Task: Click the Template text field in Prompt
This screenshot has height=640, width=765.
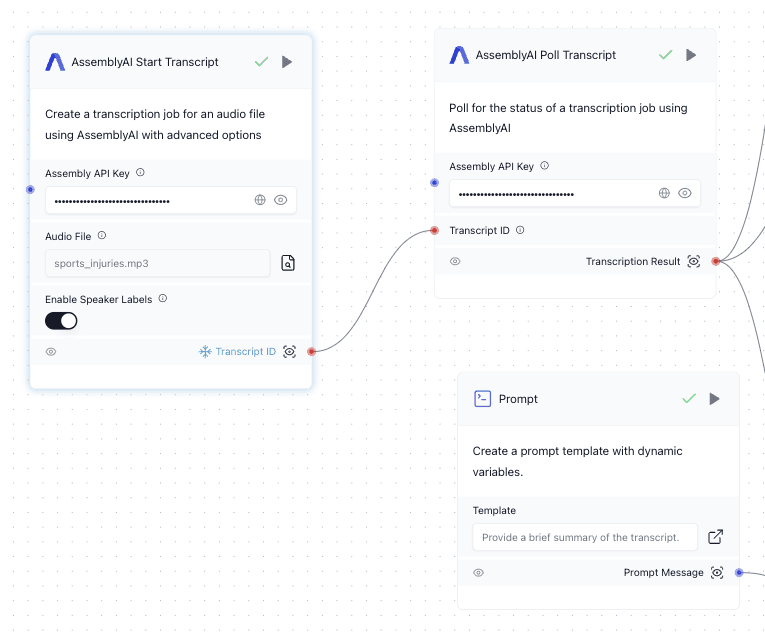Action: 585,537
